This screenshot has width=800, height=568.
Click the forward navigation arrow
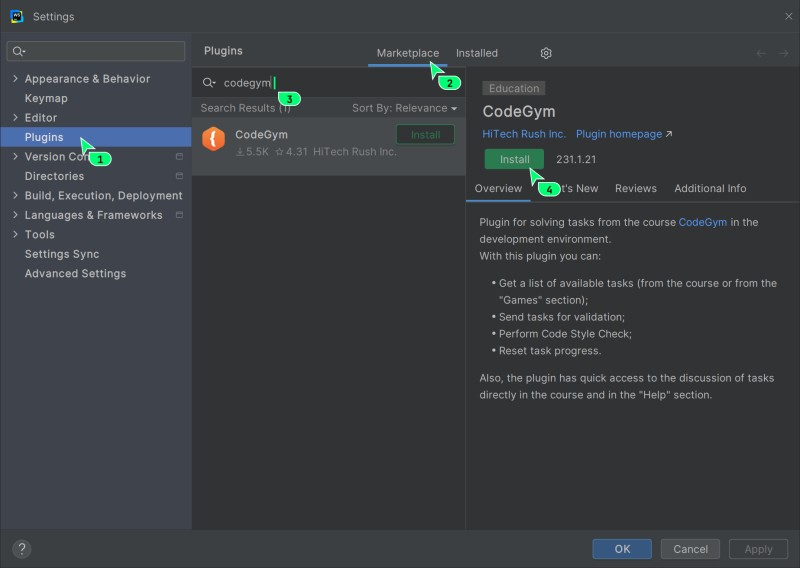[x=784, y=53]
